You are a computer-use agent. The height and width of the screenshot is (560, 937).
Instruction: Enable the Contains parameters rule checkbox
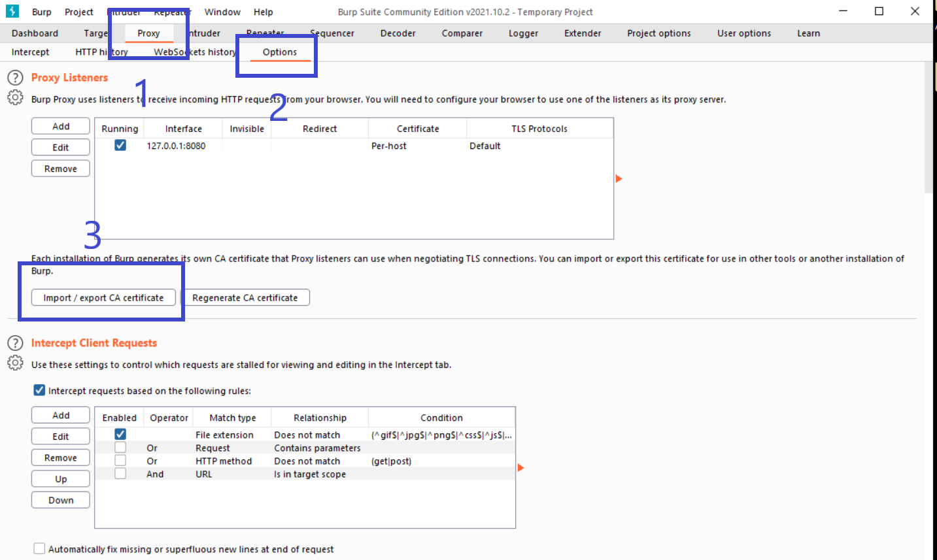(120, 448)
